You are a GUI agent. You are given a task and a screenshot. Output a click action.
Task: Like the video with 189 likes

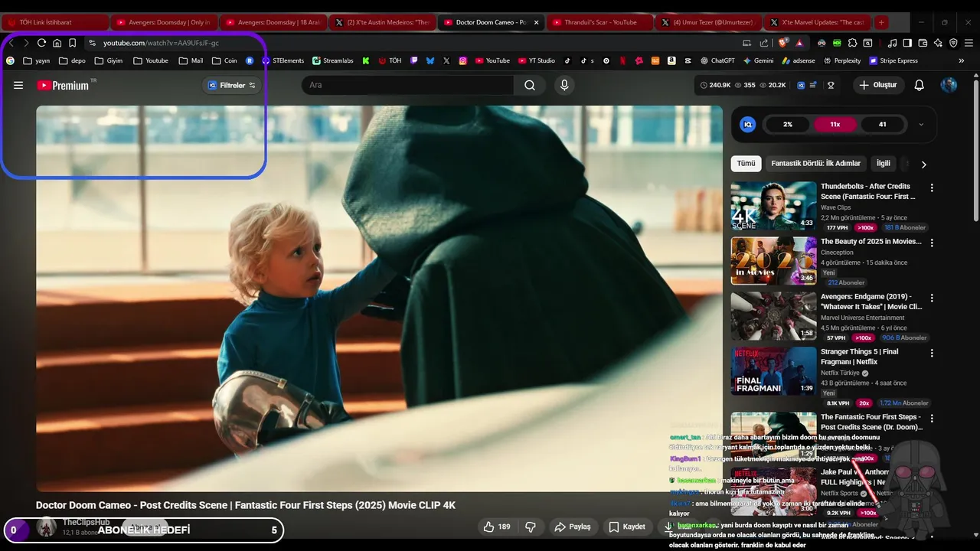[x=496, y=527]
